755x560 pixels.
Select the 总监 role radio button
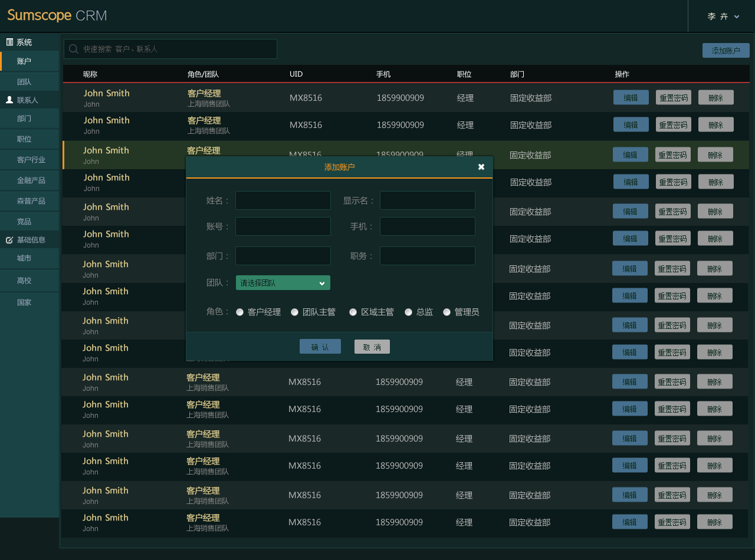click(408, 312)
